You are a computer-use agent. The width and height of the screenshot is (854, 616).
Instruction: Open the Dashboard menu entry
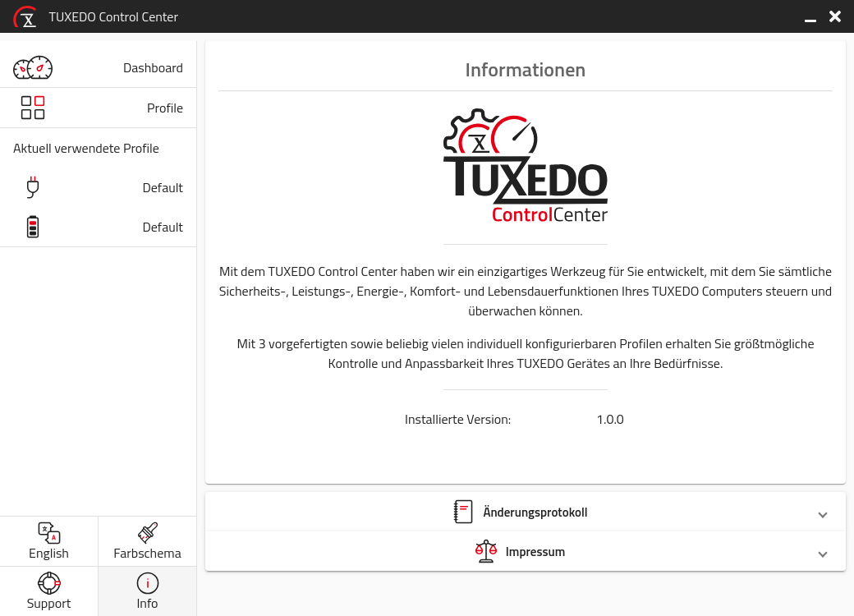tap(98, 67)
